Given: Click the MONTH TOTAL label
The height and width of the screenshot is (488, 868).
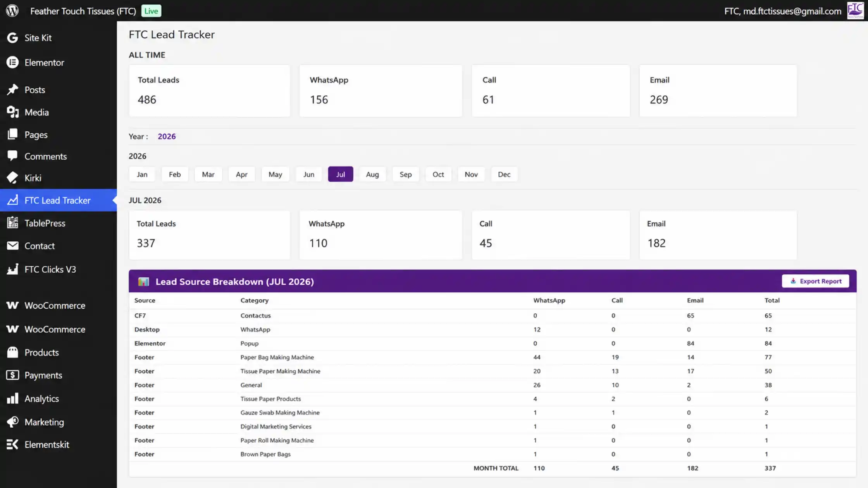Looking at the screenshot, I should coord(496,468).
